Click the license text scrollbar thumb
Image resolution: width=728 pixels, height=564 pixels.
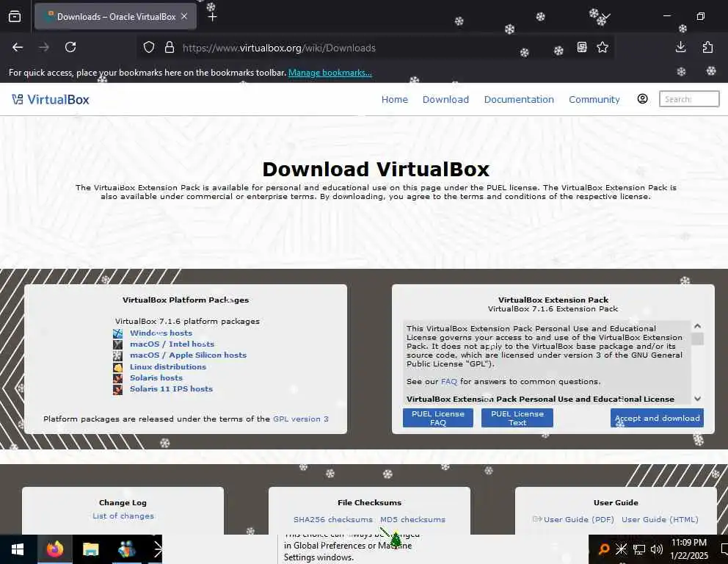(697, 339)
